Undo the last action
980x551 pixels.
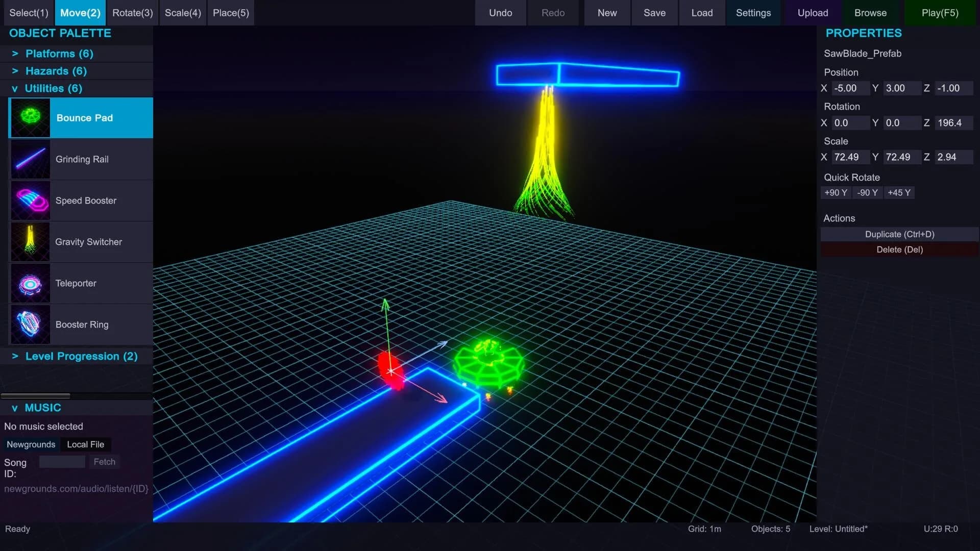[x=500, y=13]
